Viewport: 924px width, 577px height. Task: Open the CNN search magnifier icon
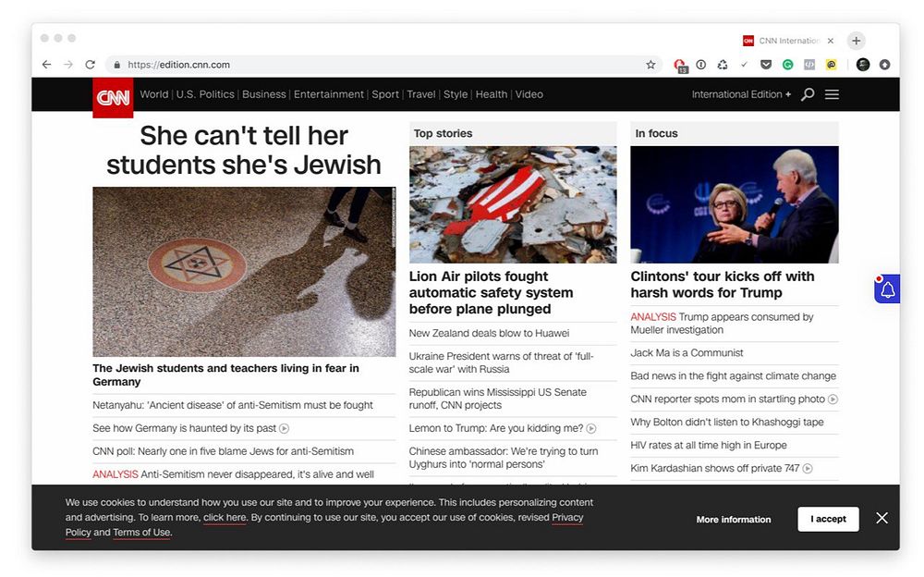pos(808,94)
